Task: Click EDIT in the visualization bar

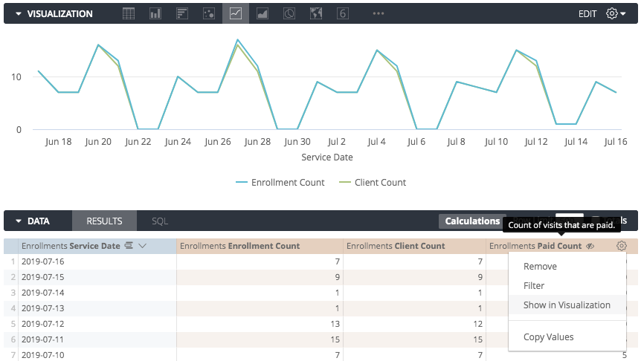Action: tap(587, 13)
